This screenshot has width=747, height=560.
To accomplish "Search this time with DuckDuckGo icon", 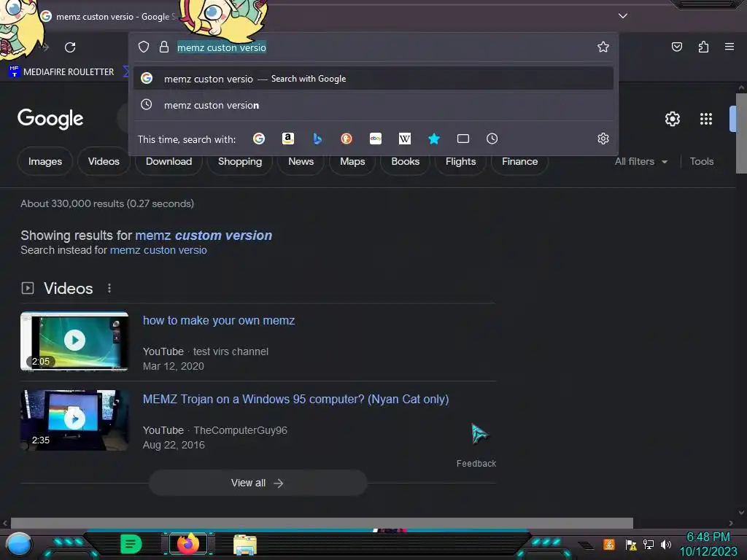I will (347, 139).
